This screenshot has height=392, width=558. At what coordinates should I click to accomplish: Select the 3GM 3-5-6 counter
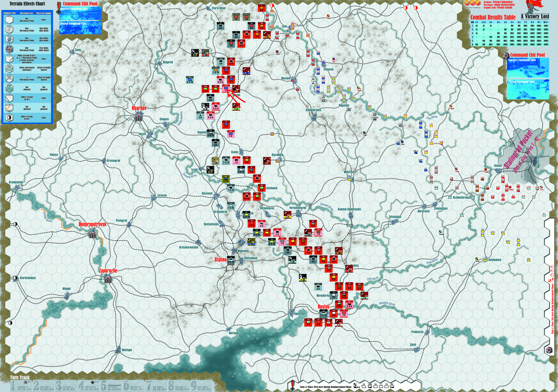pos(339,304)
